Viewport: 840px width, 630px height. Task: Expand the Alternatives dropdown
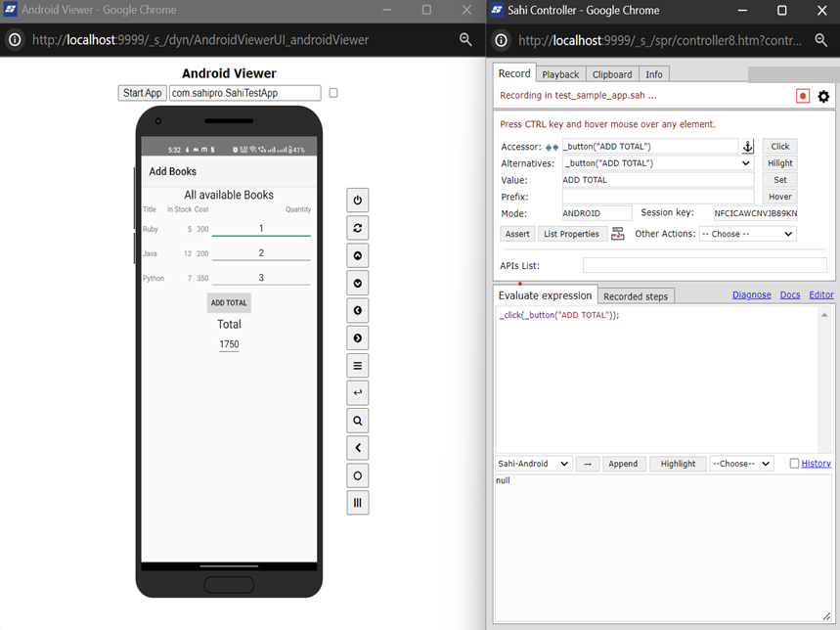click(x=657, y=163)
